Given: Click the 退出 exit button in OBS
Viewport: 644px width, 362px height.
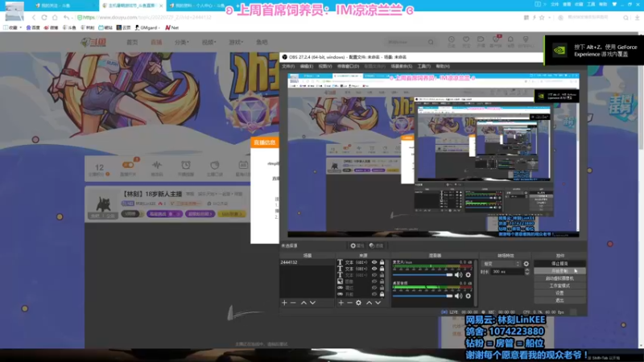Looking at the screenshot, I should pyautogui.click(x=559, y=300).
